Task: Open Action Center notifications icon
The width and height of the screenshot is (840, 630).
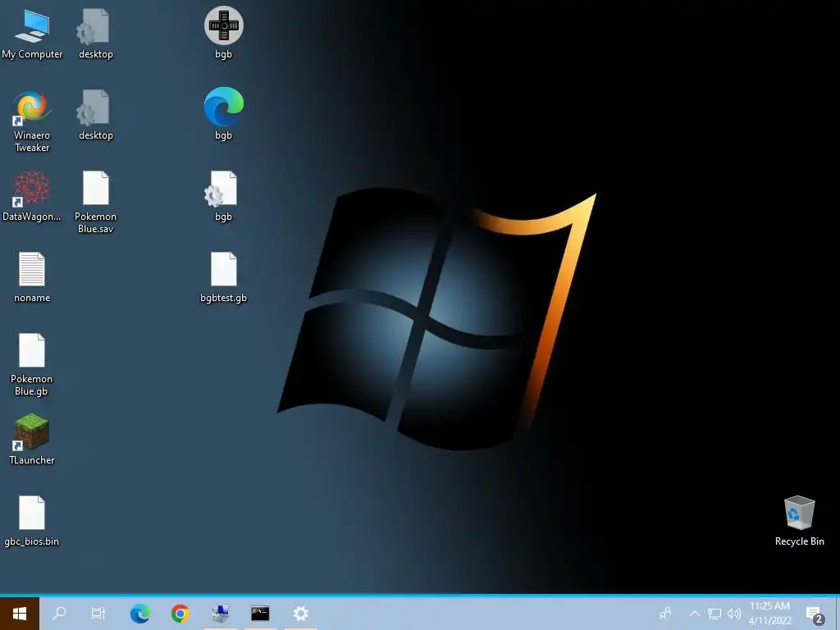Action: pyautogui.click(x=815, y=614)
